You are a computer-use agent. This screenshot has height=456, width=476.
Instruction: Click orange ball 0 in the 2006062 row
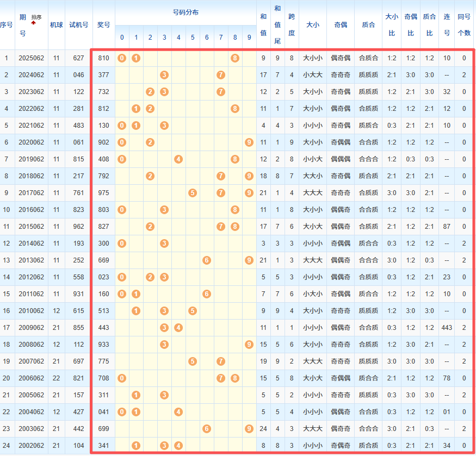[x=122, y=378]
